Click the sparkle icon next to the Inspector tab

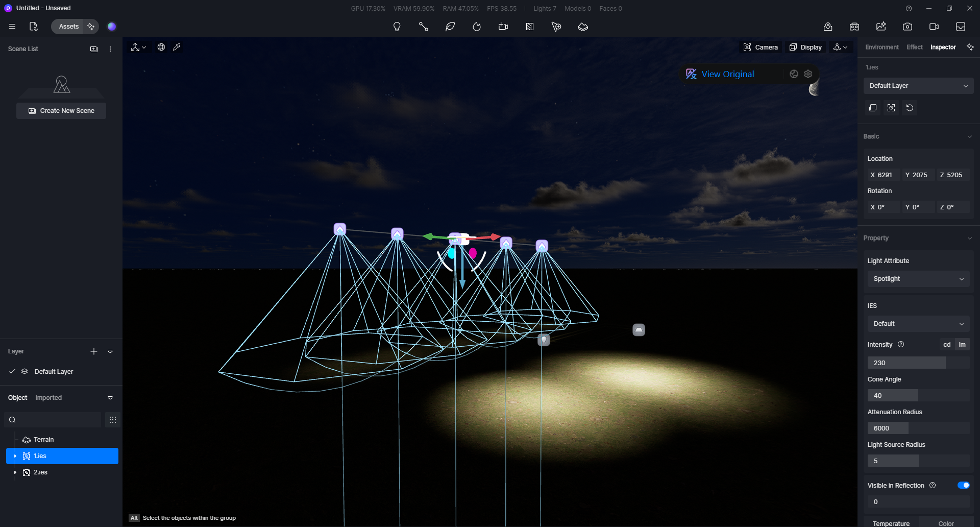[x=970, y=47]
